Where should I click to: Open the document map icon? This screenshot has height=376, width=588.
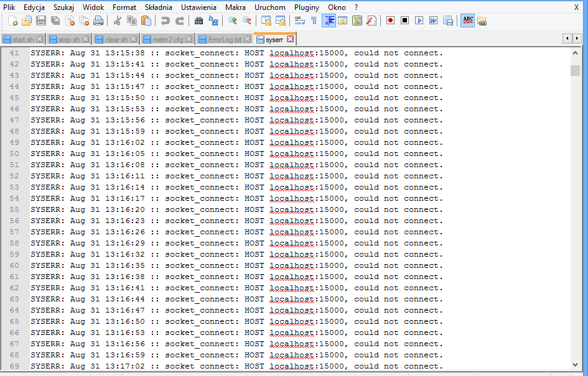click(x=357, y=21)
